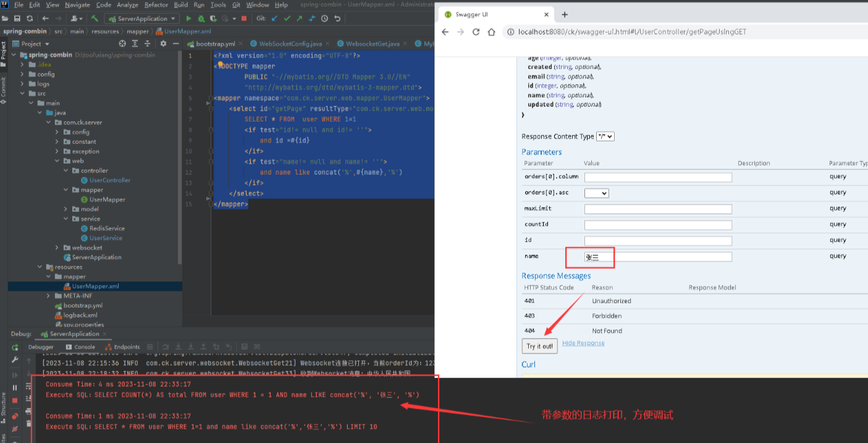Collapse the controller package arrow
Viewport: 868px width, 443px height.
(66, 171)
